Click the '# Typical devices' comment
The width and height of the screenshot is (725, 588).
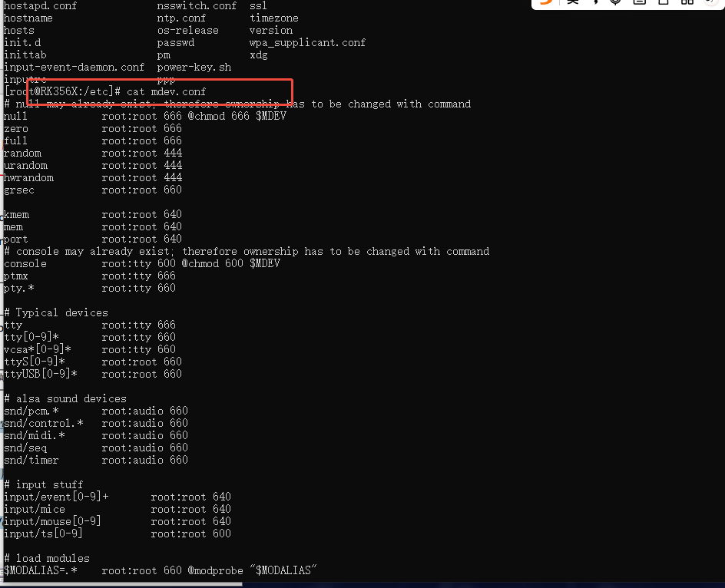tap(56, 313)
